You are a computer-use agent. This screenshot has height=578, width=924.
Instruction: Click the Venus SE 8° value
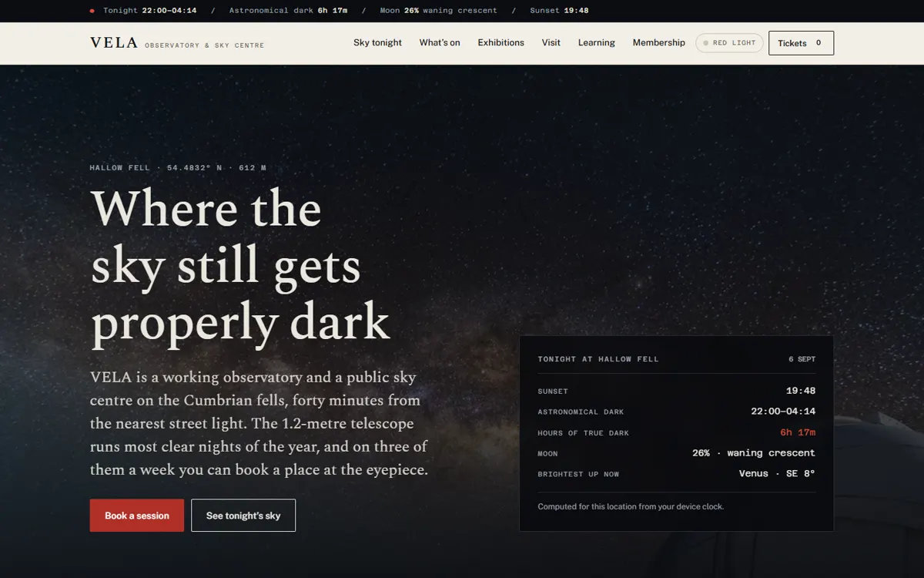click(777, 474)
